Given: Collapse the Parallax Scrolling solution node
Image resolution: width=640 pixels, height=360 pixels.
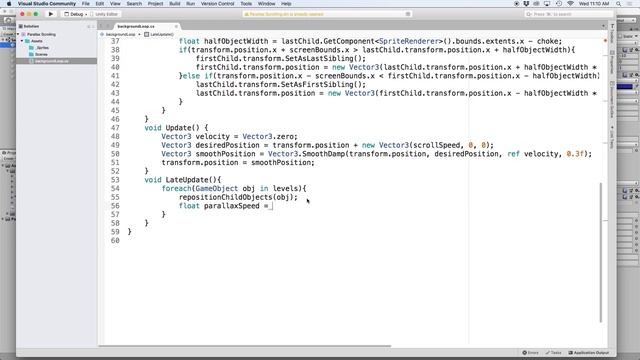Looking at the screenshot, I should (x=18, y=34).
